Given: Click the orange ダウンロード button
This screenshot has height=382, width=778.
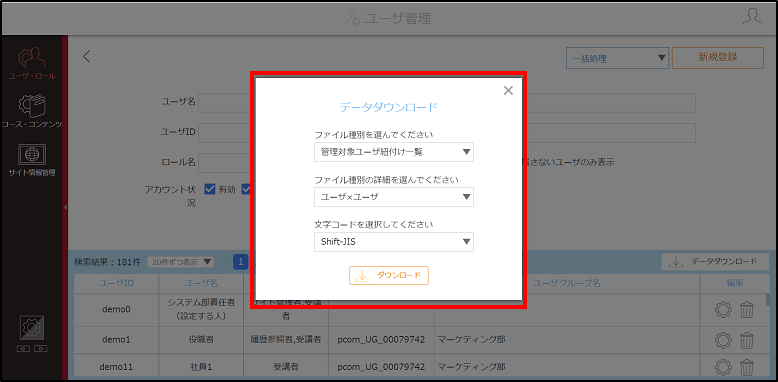Looking at the screenshot, I should pyautogui.click(x=389, y=275).
